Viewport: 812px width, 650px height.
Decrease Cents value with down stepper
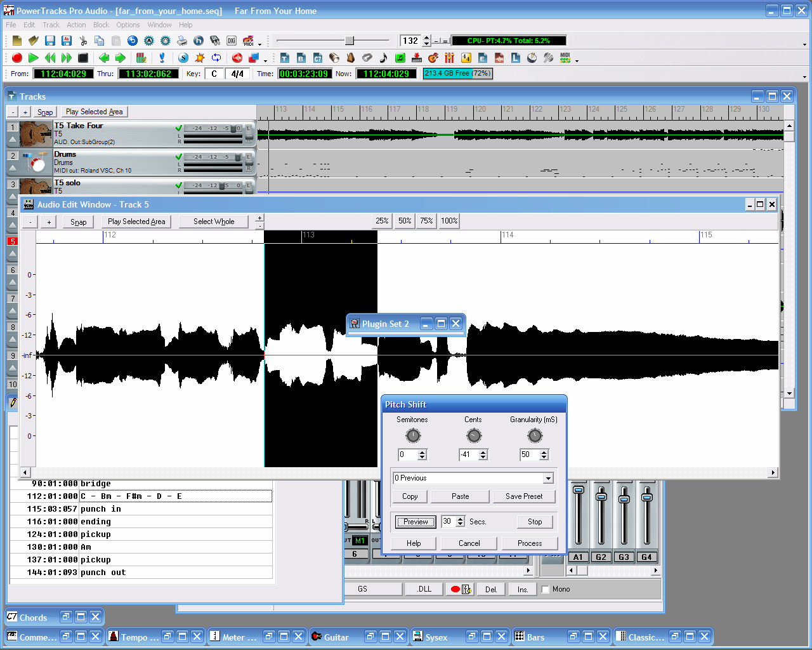click(x=483, y=457)
